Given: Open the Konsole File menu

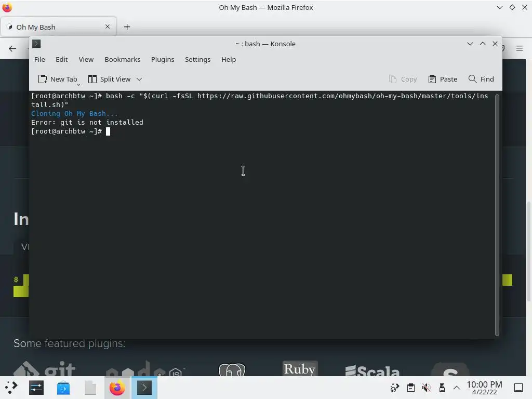Looking at the screenshot, I should tap(39, 59).
